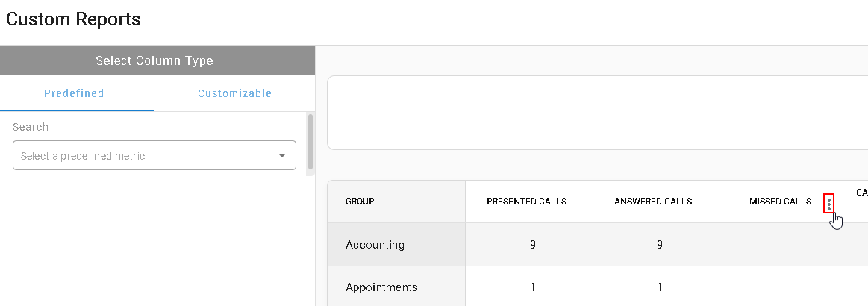Click the Select Column Type header bar
Viewport: 868px width, 306px height.
pos(157,60)
